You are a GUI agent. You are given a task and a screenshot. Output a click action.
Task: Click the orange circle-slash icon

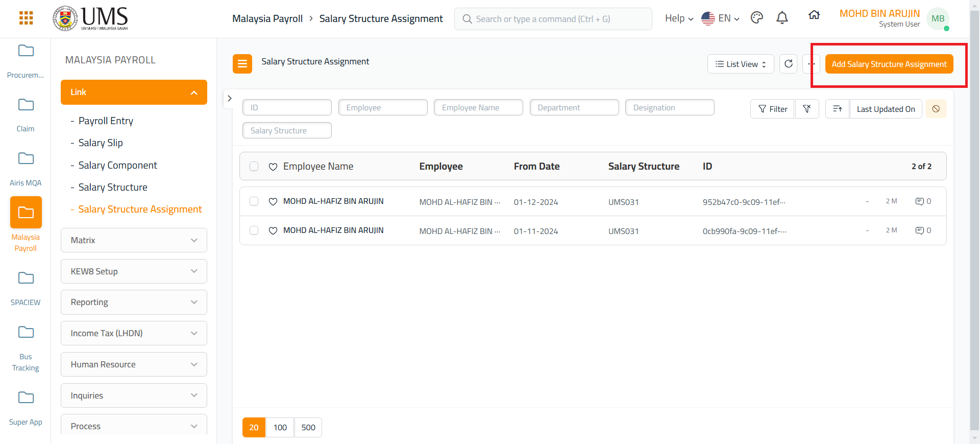(936, 109)
